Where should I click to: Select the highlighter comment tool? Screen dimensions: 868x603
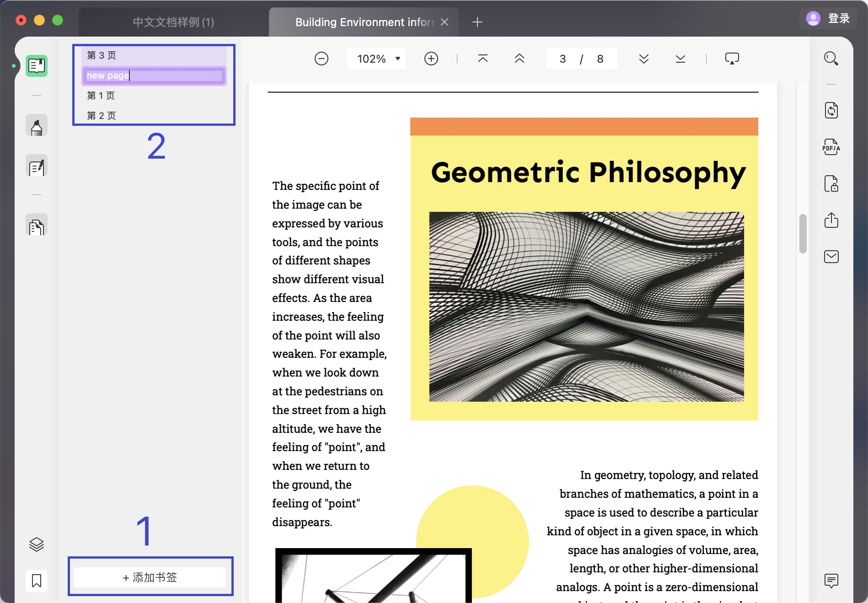pos(37,126)
